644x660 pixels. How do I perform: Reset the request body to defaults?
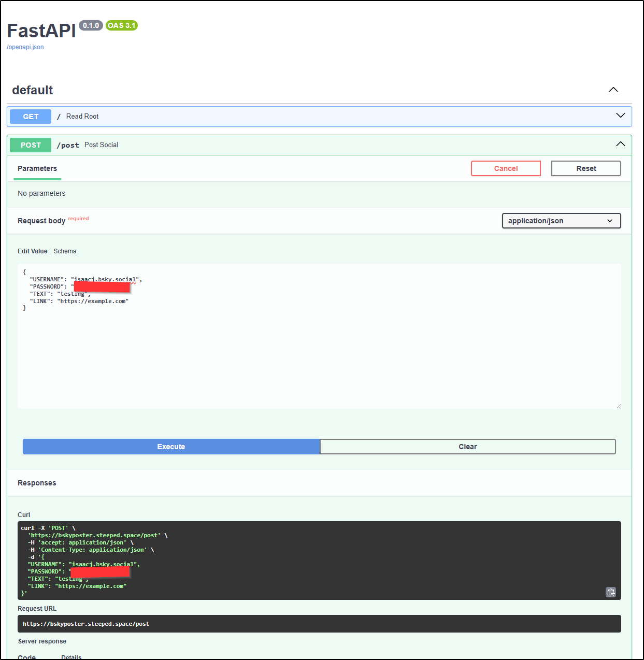[585, 168]
